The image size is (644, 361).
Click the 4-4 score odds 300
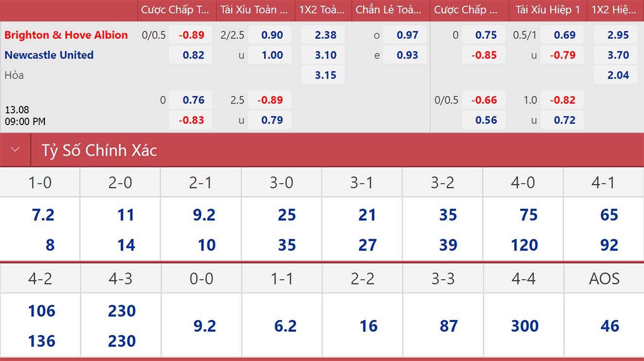click(x=524, y=326)
